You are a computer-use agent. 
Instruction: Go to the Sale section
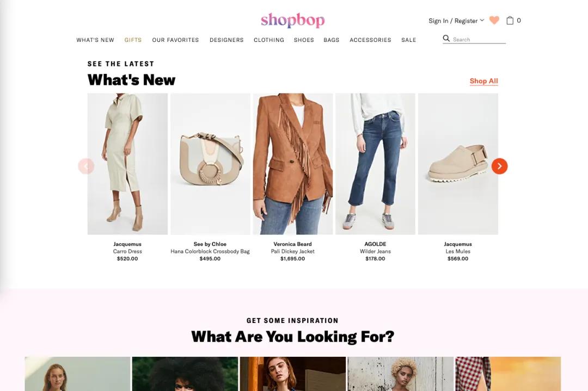point(409,40)
